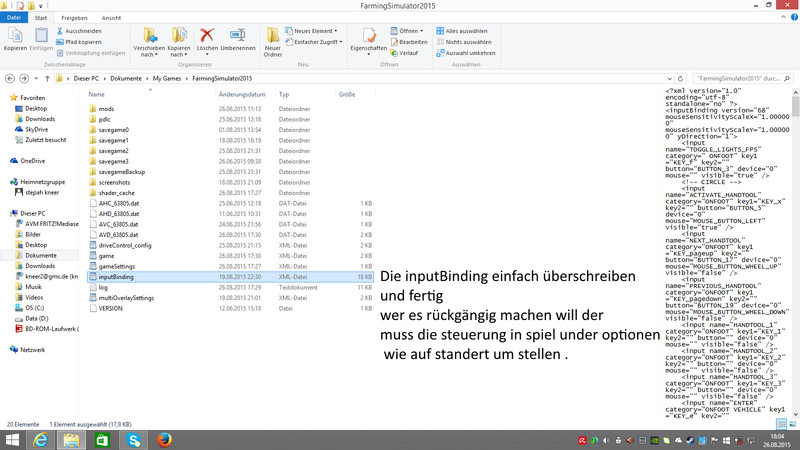This screenshot has height=450, width=800.
Task: Click the Kopieren copy icon in Zwischenablage
Action: [15, 38]
